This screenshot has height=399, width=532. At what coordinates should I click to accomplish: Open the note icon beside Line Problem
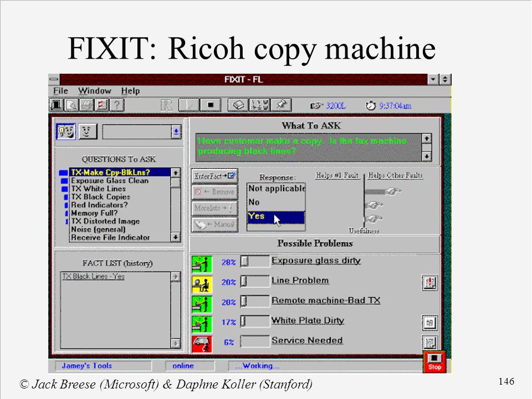[429, 283]
